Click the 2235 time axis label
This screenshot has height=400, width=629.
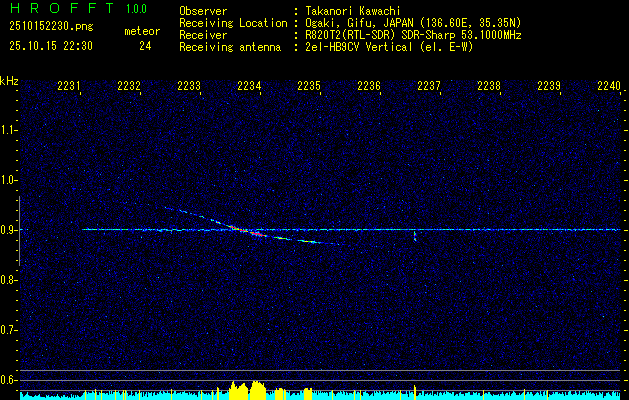[x=309, y=85]
